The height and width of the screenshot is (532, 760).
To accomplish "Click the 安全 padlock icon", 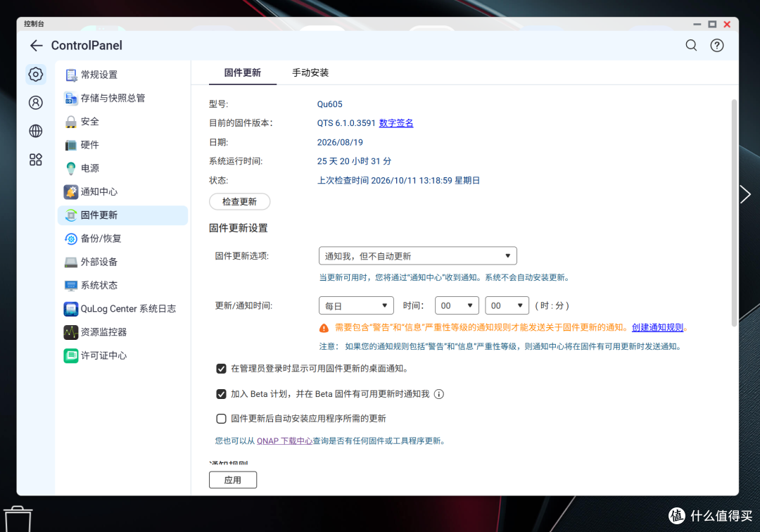I will (71, 122).
